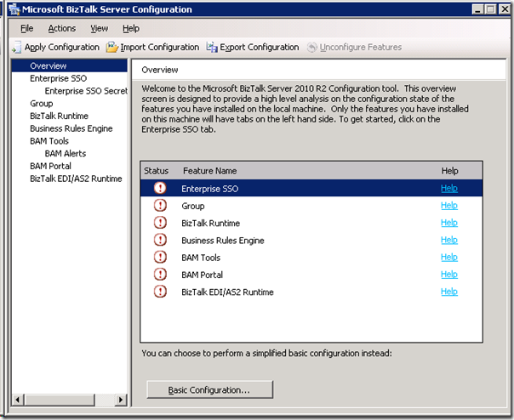Sort by the Feature Name column header
Screen dimensions: 514x420
point(209,171)
